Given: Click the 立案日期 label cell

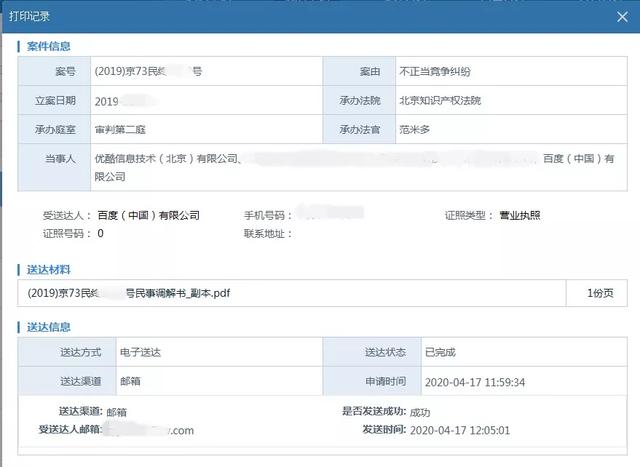Looking at the screenshot, I should click(54, 100).
